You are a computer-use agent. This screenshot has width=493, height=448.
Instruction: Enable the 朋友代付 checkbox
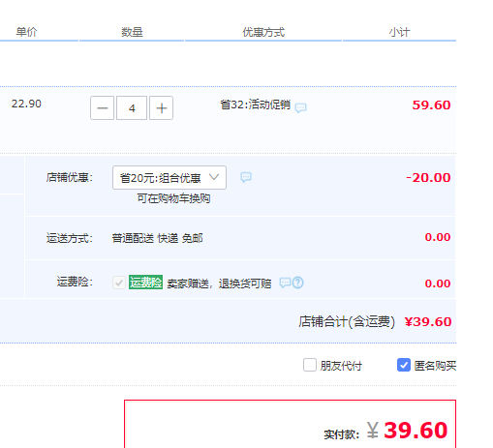point(310,365)
